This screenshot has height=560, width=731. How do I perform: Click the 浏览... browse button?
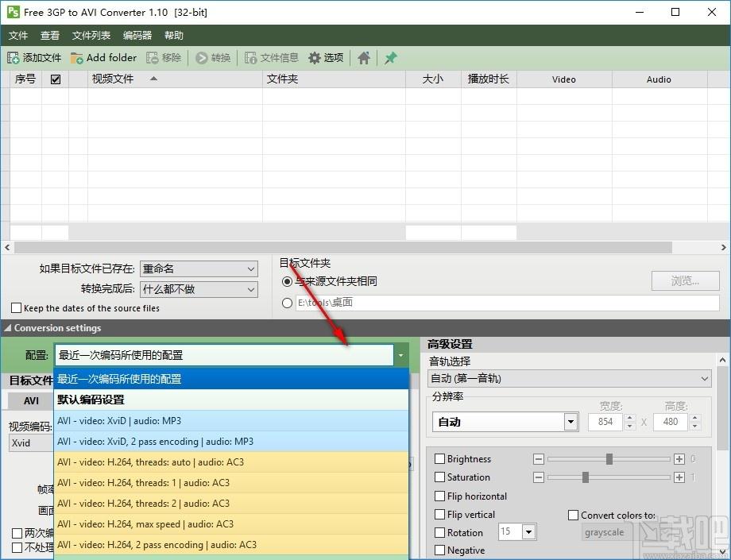(685, 281)
